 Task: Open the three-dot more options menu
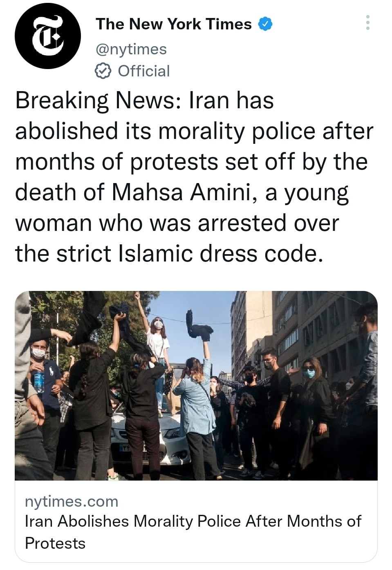(367, 22)
